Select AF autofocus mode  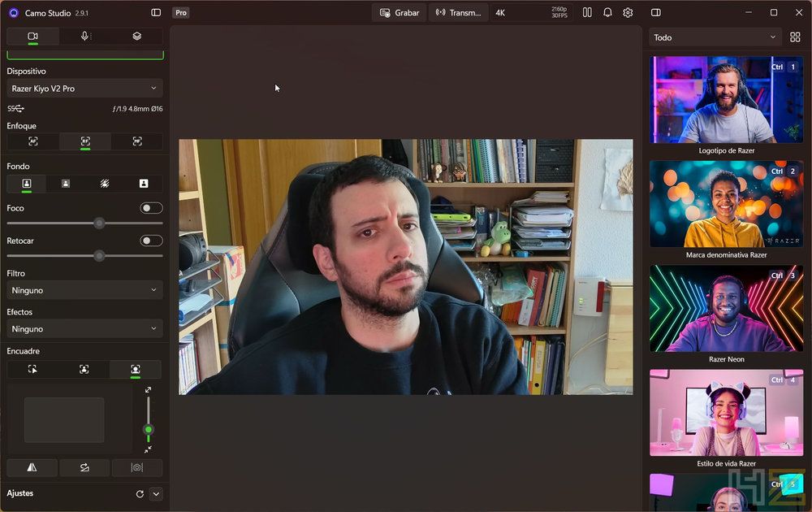(33, 141)
